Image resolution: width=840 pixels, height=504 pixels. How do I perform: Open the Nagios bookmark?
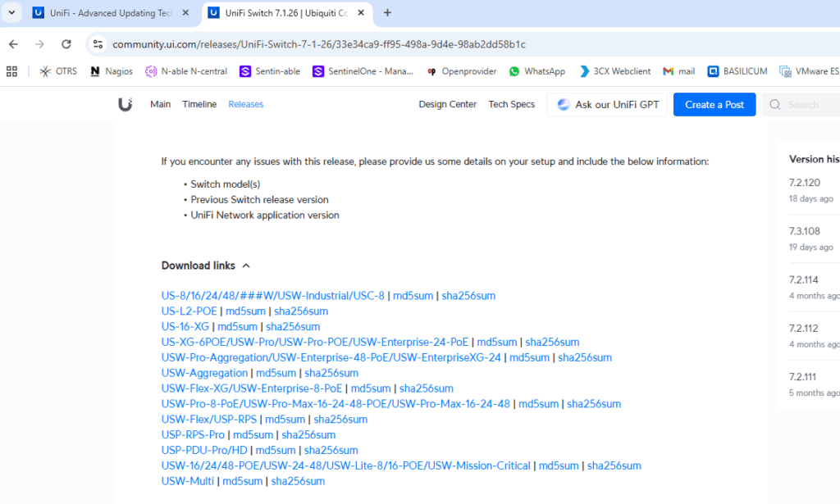pos(112,71)
